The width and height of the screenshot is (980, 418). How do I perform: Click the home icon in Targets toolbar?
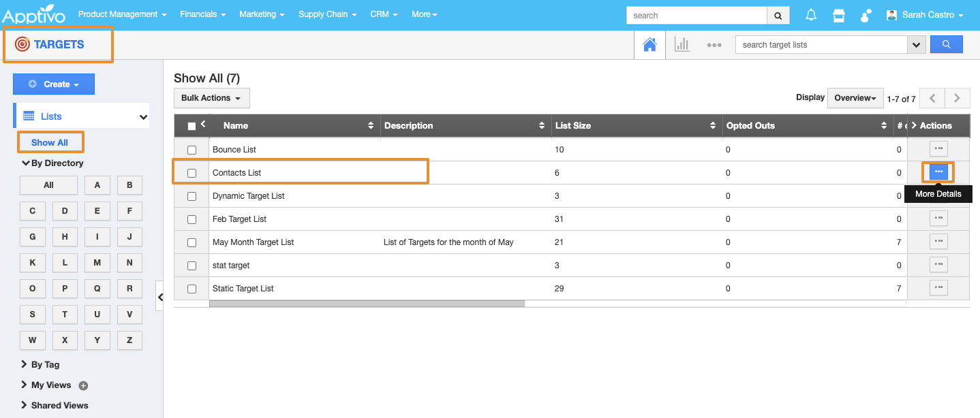coord(649,45)
